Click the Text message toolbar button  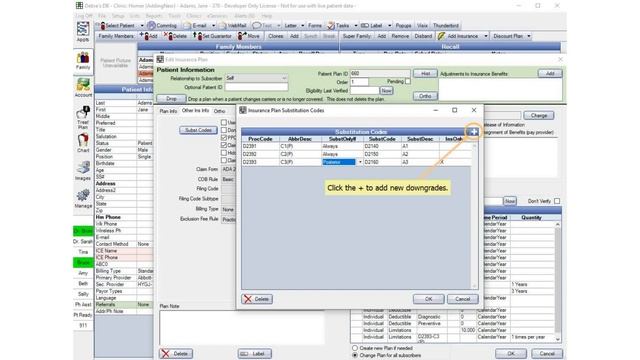click(x=263, y=26)
